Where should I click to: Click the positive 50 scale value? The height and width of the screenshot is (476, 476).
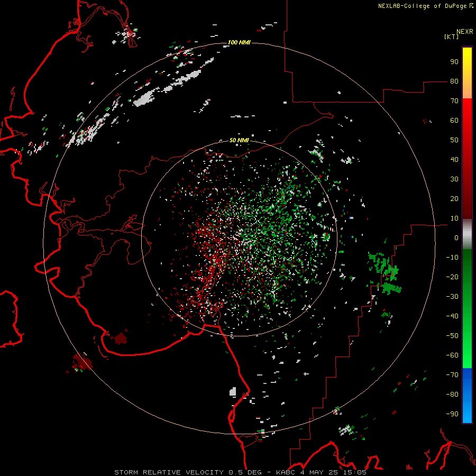454,140
